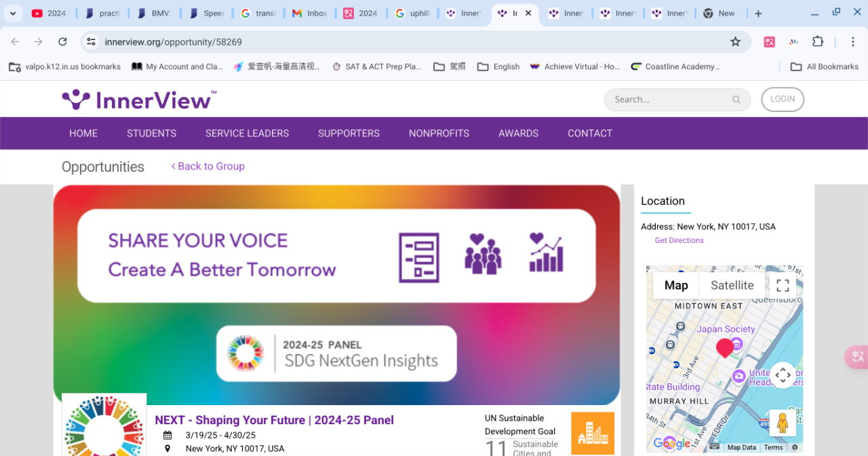This screenshot has width=868, height=456.
Task: Click the survey form icon on banner
Action: point(418,258)
